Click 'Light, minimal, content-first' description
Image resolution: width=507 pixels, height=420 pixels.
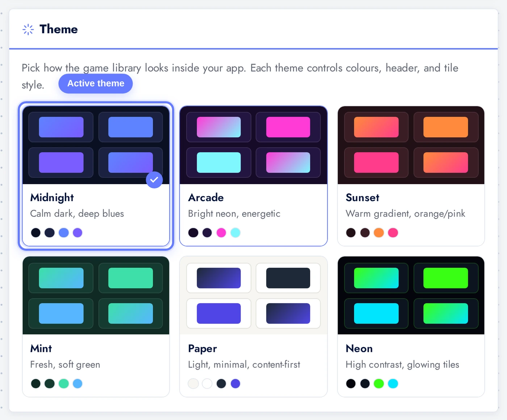pos(244,365)
